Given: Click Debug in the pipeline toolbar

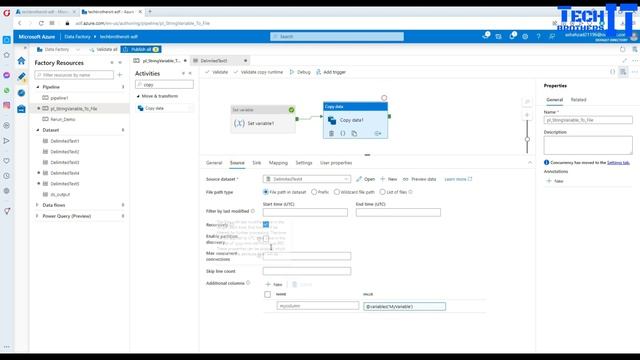Looking at the screenshot, I should coord(300,72).
